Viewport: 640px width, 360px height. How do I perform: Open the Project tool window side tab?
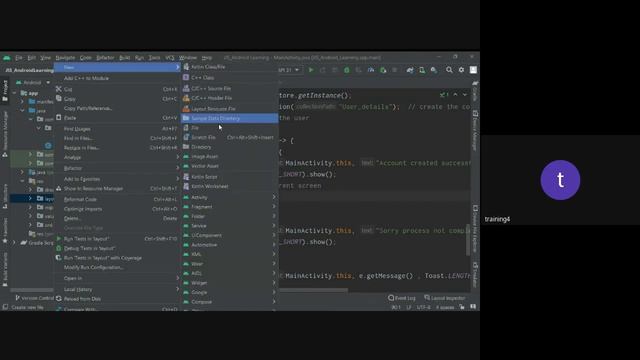5,91
